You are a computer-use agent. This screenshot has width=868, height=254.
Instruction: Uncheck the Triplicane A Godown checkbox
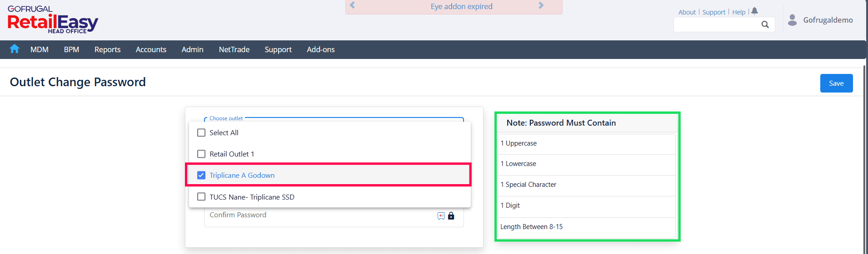(x=201, y=176)
